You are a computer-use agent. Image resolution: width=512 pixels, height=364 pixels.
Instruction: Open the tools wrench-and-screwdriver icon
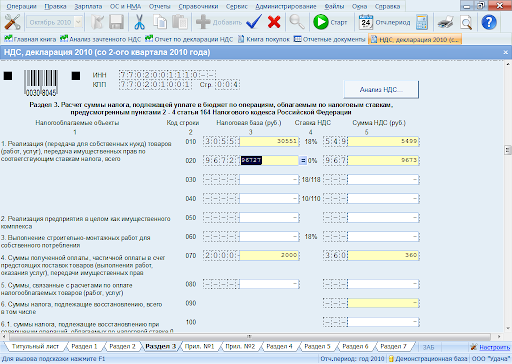point(12,22)
